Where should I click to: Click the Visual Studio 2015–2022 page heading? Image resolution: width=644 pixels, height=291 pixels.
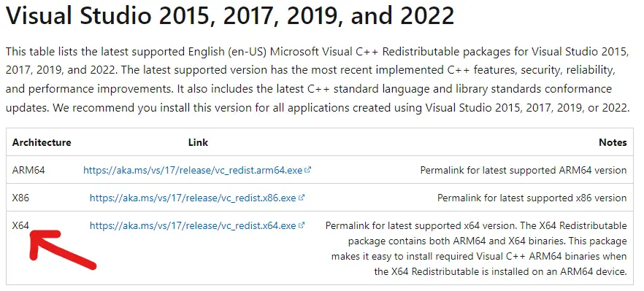coord(230,15)
